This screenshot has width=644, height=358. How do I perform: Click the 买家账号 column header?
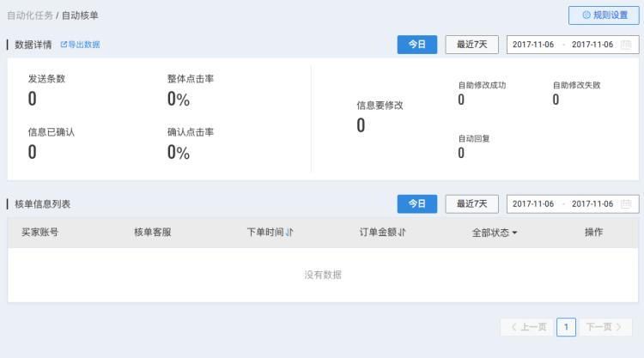[39, 233]
